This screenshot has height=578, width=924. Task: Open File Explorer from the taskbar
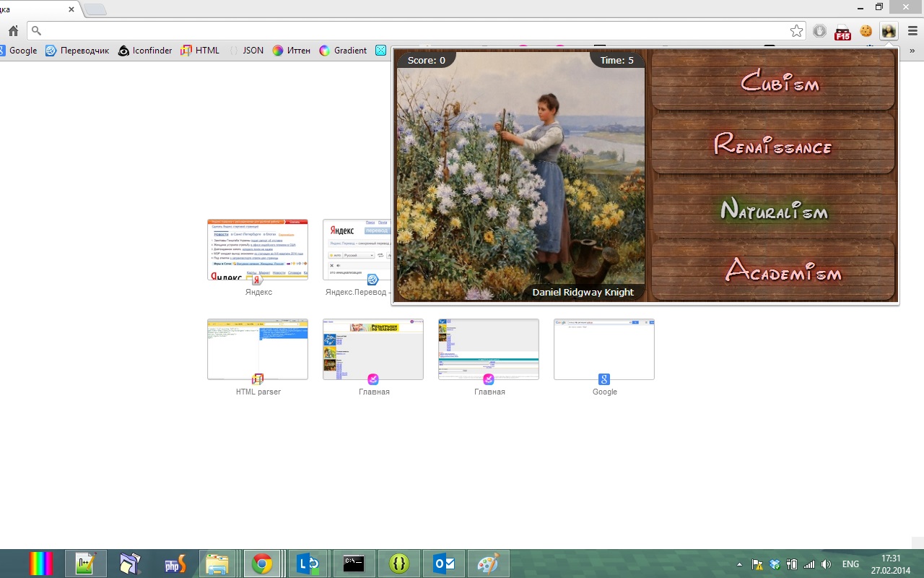coord(217,564)
